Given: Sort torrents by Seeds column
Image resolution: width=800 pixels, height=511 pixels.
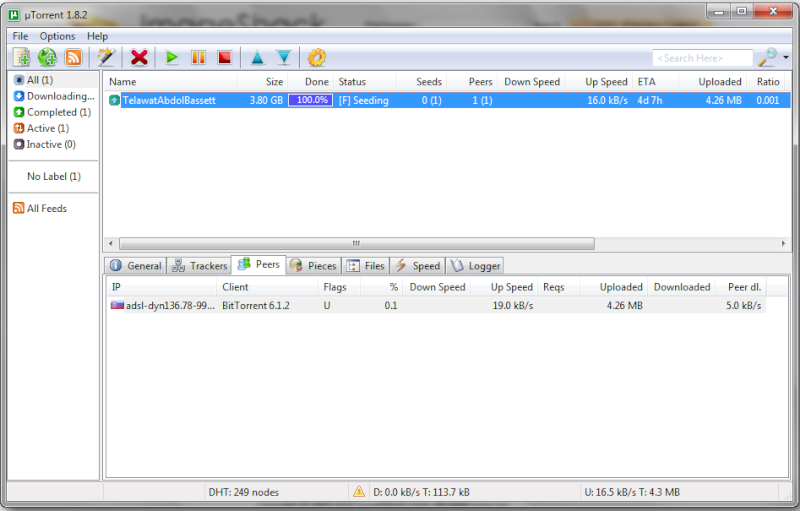Looking at the screenshot, I should pyautogui.click(x=421, y=82).
